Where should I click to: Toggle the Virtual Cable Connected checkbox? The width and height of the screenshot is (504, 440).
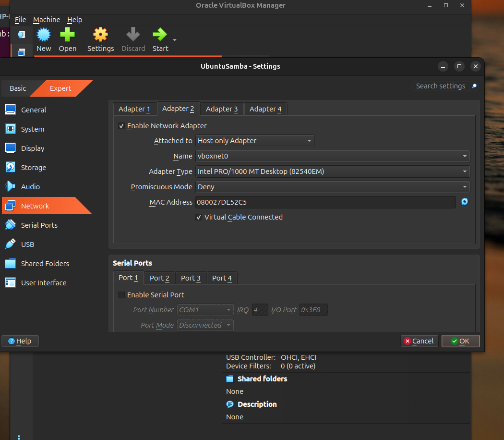coord(199,217)
